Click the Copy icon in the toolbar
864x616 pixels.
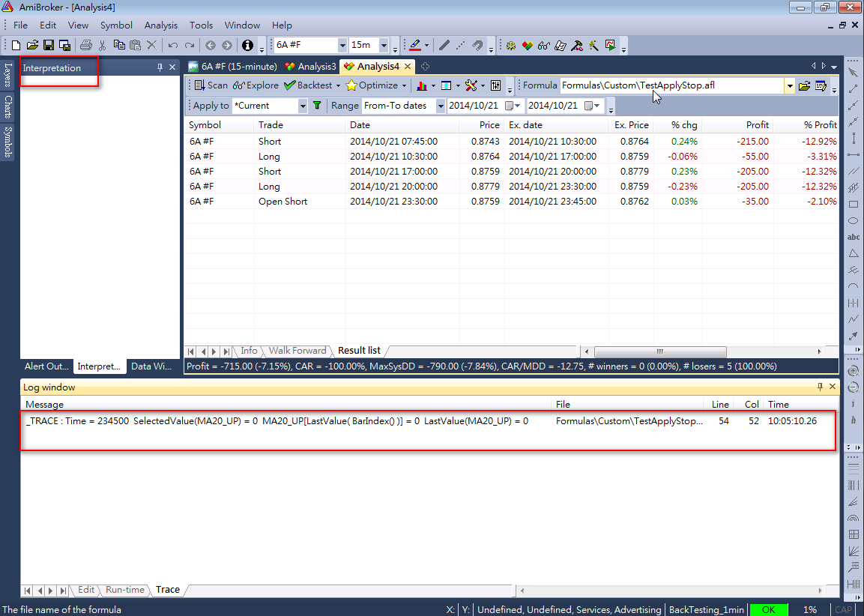(x=119, y=45)
